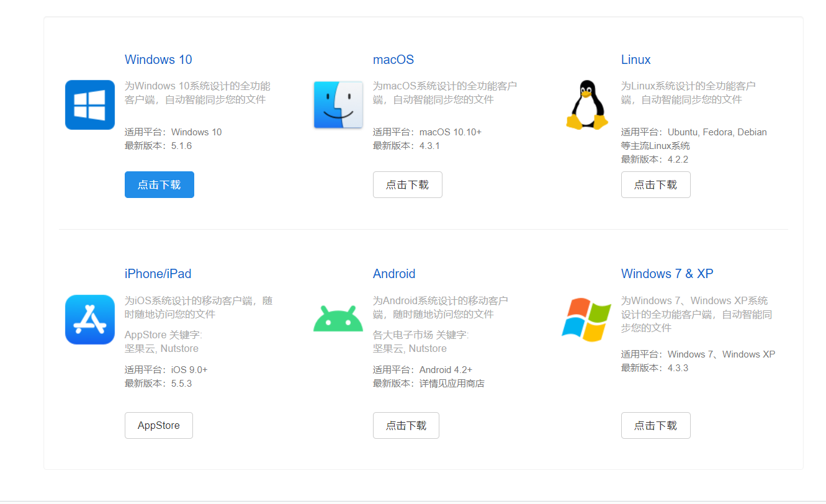Click the green Android robot icon
The height and width of the screenshot is (504, 826).
338,318
